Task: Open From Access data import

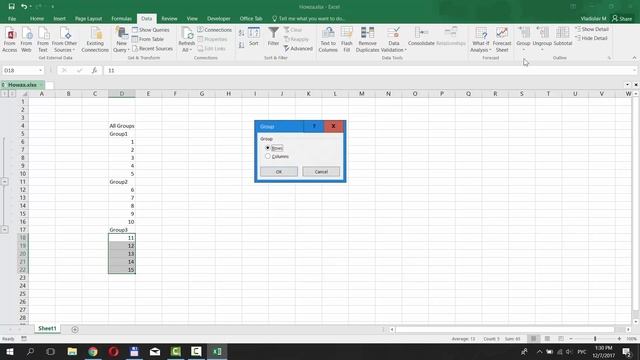Action: pyautogui.click(x=10, y=40)
